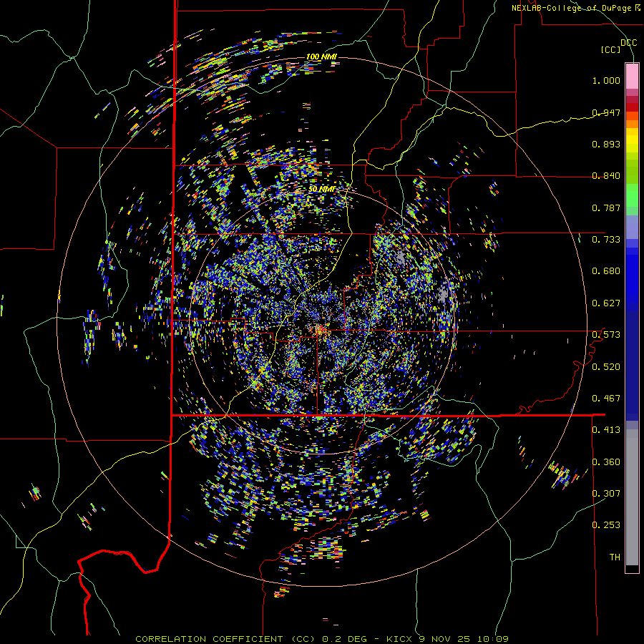Click the DCC legend title
This screenshot has height=644, width=644.
pos(628,43)
